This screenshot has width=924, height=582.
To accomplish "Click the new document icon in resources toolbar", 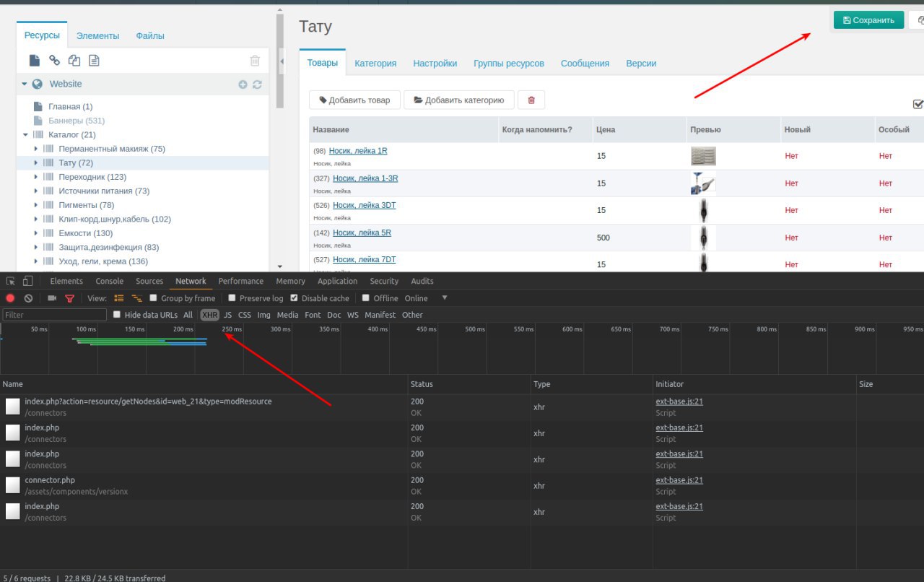I will tap(34, 61).
